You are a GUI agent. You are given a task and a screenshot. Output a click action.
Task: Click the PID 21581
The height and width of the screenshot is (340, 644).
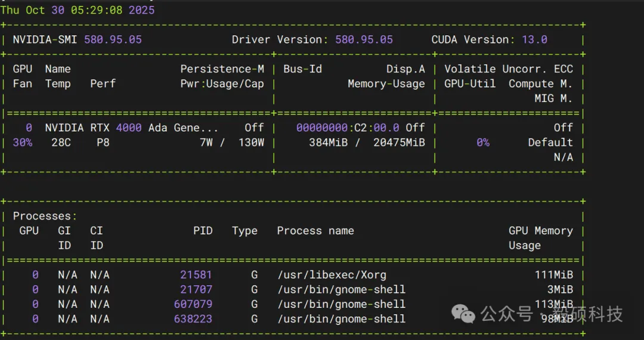pos(196,275)
